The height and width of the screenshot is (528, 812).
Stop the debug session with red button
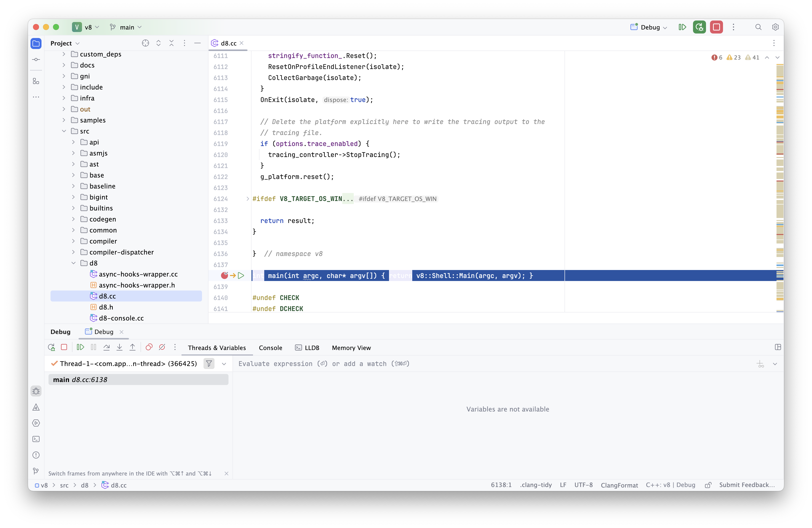pyautogui.click(x=716, y=27)
